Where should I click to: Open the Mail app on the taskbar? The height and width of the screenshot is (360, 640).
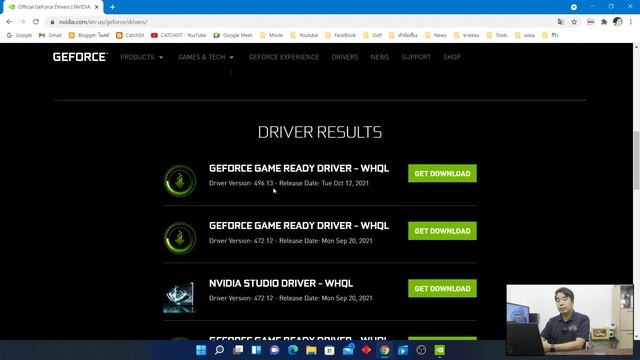click(x=348, y=350)
